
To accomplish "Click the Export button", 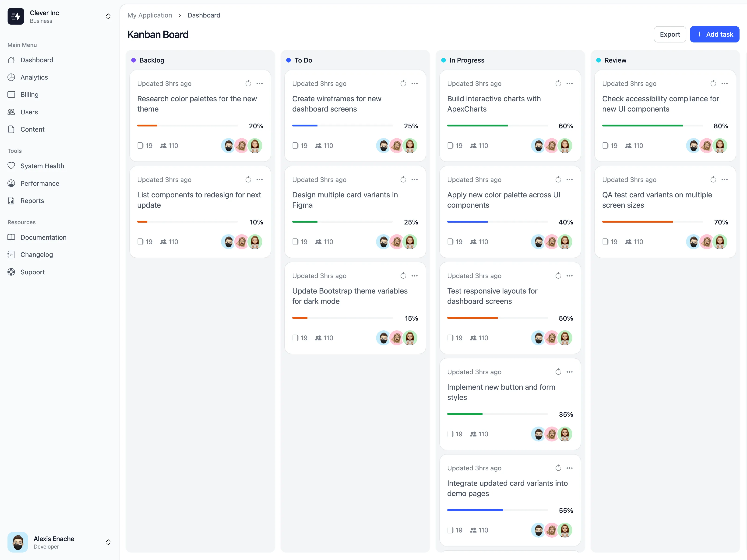I will (670, 34).
